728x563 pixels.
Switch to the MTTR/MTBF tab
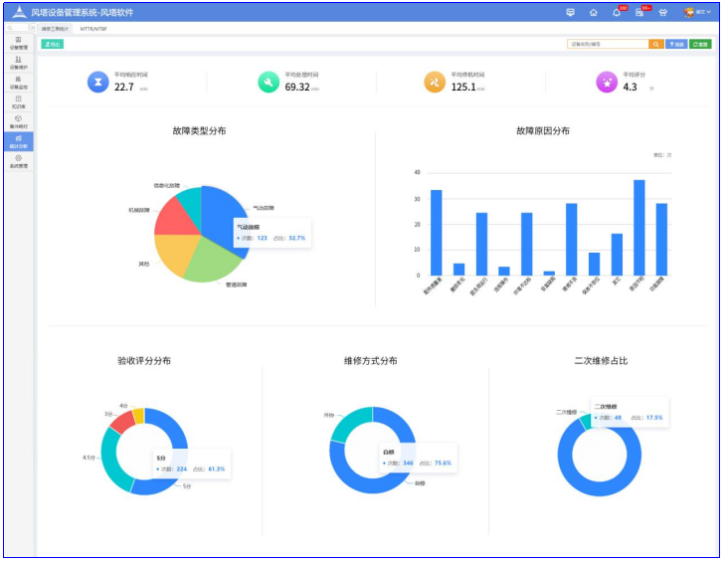94,29
